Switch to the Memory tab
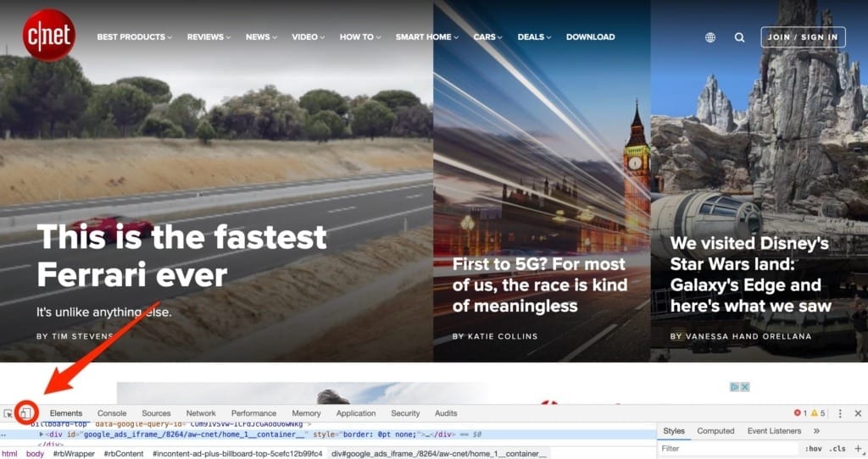 [306, 413]
